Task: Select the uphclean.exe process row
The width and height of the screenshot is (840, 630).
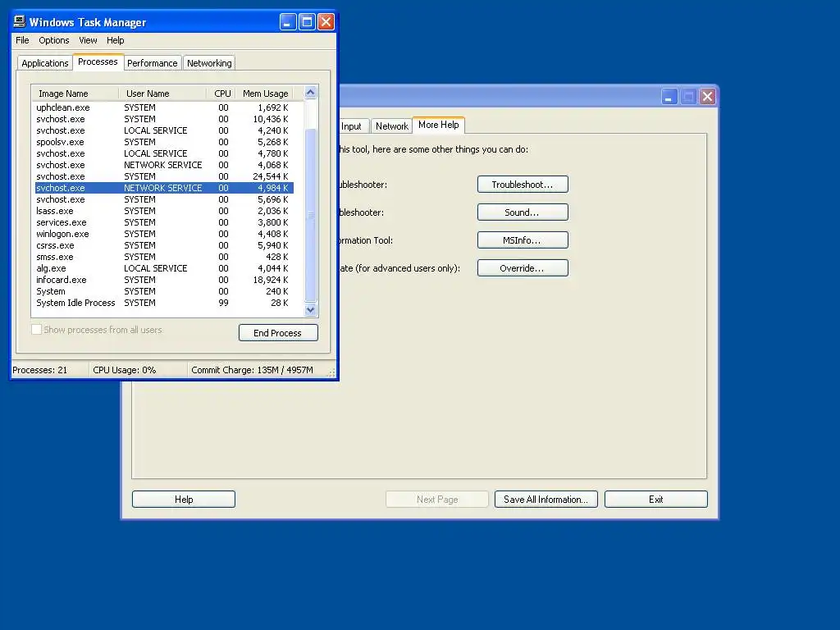Action: tap(164, 107)
